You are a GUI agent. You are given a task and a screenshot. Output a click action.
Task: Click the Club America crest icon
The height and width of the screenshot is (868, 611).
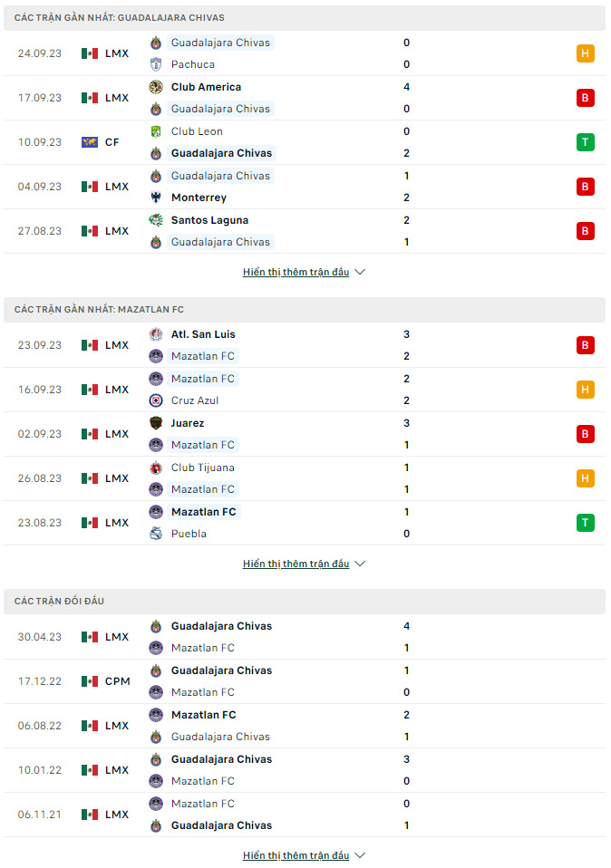156,87
